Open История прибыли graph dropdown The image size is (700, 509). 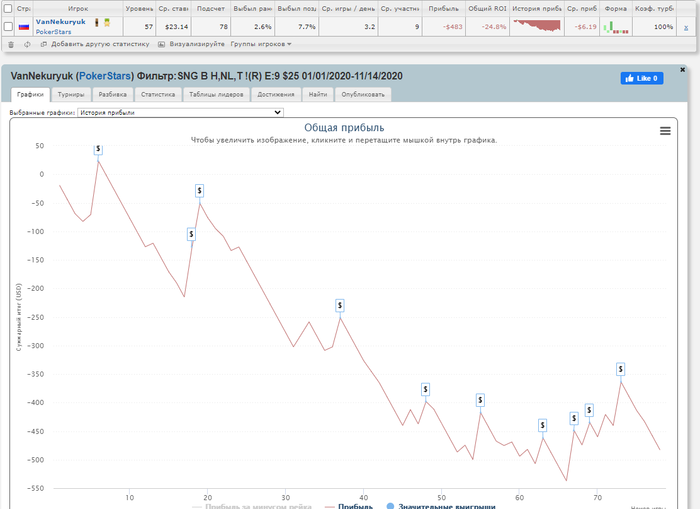click(x=180, y=113)
